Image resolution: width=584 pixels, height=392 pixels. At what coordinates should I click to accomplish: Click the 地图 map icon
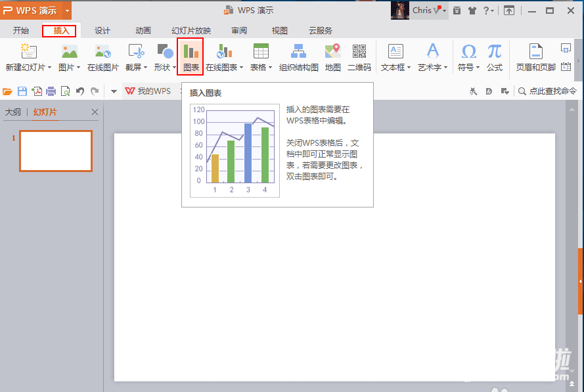click(x=333, y=56)
